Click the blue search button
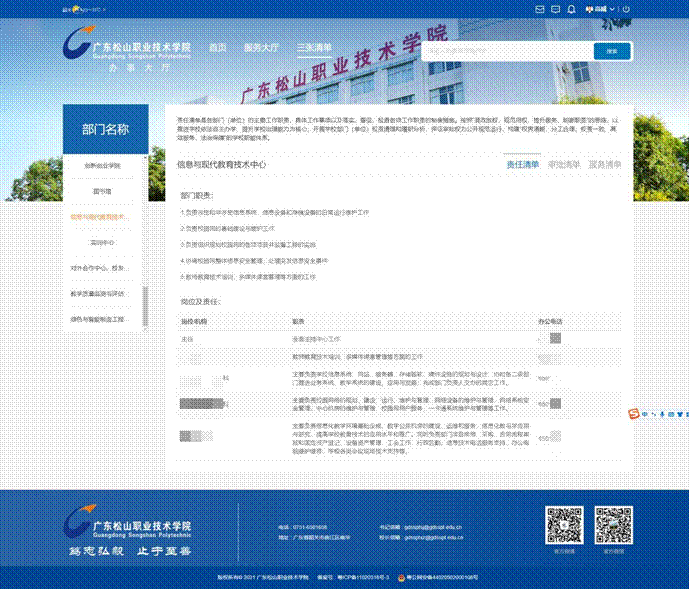The width and height of the screenshot is (689, 589). [x=612, y=51]
